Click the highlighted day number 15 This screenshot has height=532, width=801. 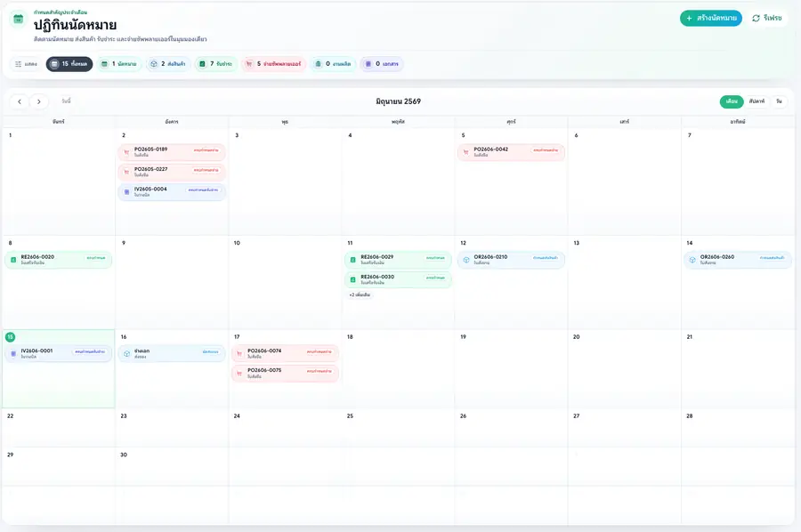click(x=10, y=337)
